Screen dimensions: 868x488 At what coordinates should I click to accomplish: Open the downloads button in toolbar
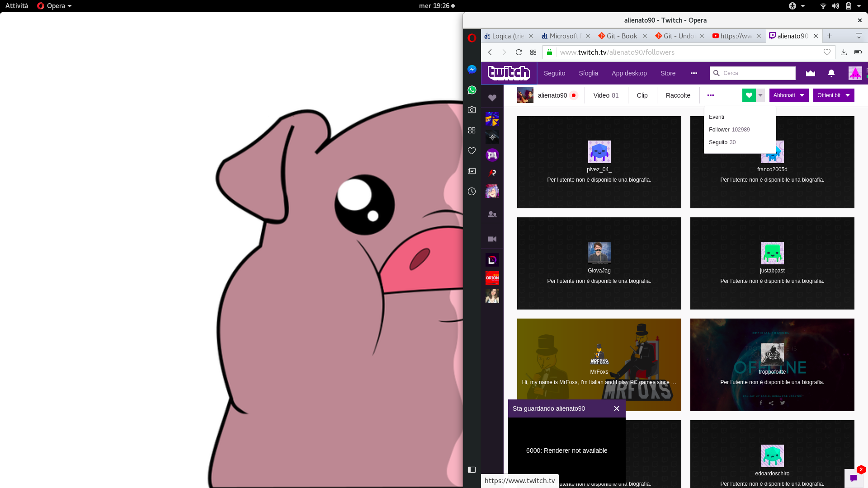[844, 52]
